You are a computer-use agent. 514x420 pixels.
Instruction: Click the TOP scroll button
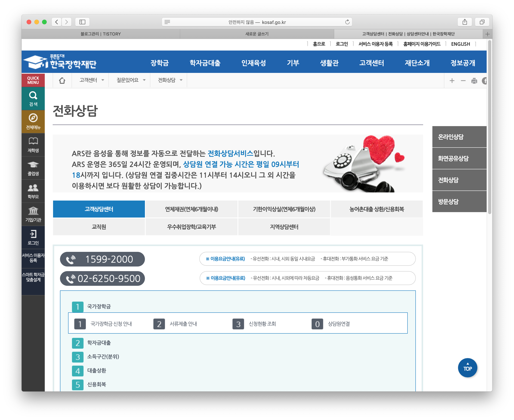[467, 368]
